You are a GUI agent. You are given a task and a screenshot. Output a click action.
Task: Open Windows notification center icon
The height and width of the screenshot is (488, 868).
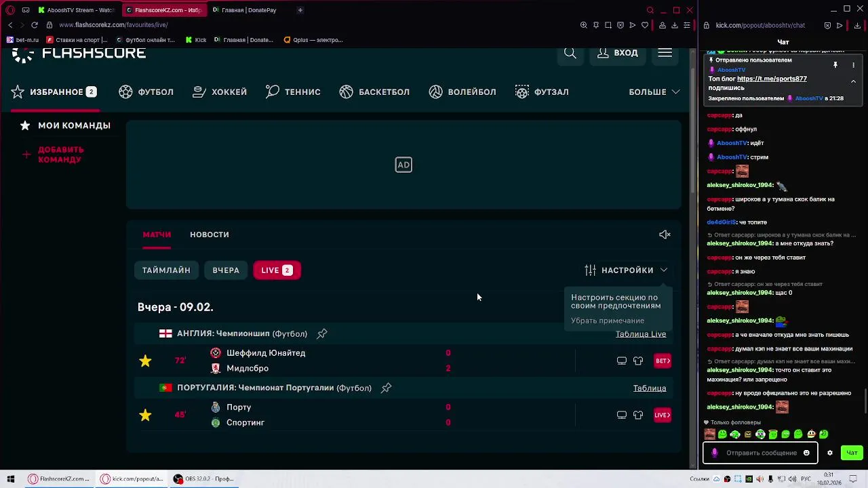852,479
